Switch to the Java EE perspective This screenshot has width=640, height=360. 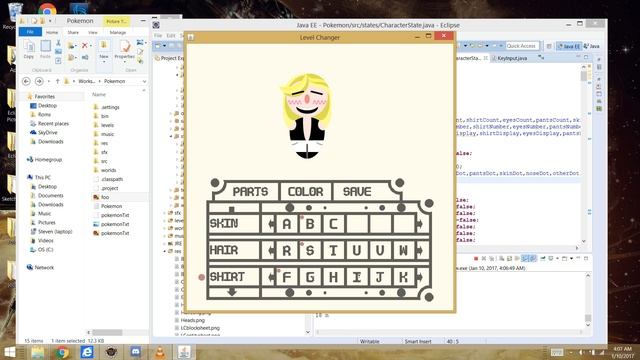click(569, 46)
